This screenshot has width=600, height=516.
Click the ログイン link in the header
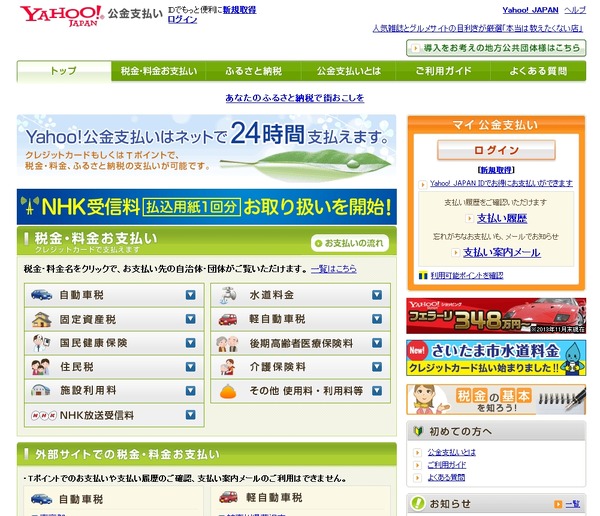pyautogui.click(x=183, y=20)
